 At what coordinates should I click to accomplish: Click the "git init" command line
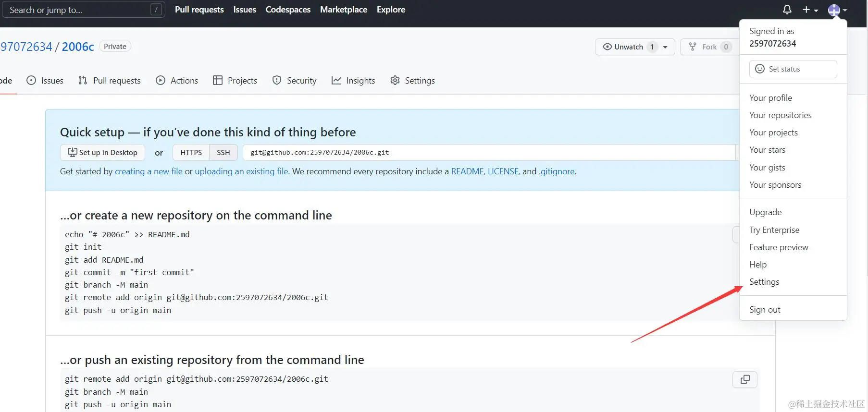83,247
